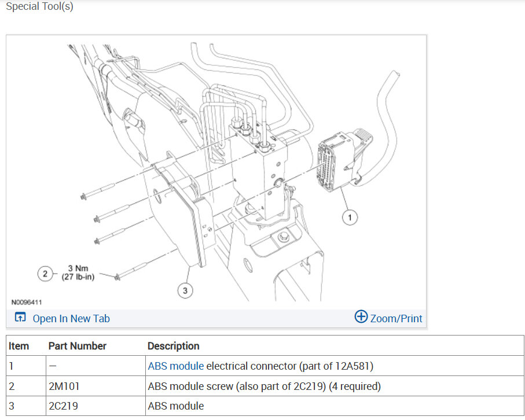Select 'ABS module screw (also part of 2C219)' description
The image size is (525, 420).
pyautogui.click(x=237, y=386)
